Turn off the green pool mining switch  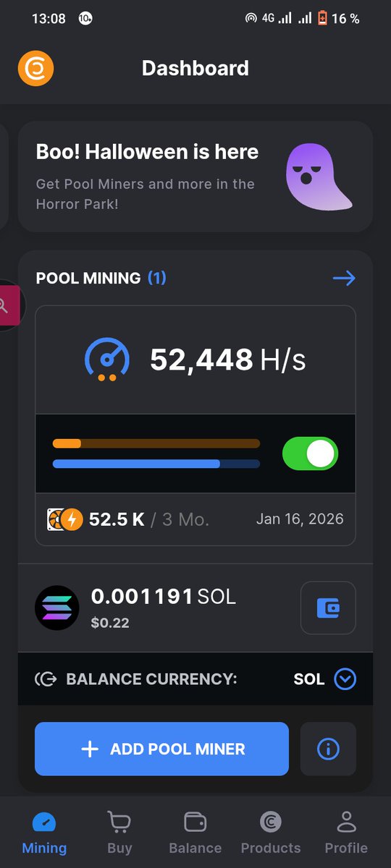(310, 454)
